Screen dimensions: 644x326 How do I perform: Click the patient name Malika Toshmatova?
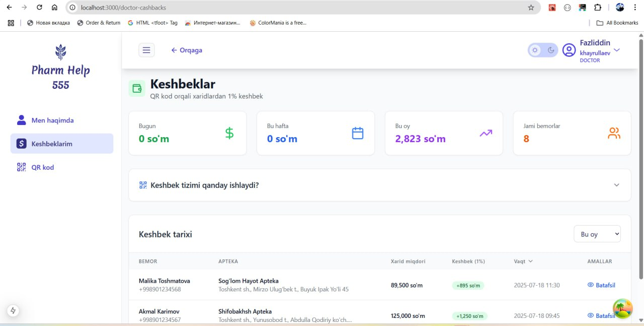point(165,281)
